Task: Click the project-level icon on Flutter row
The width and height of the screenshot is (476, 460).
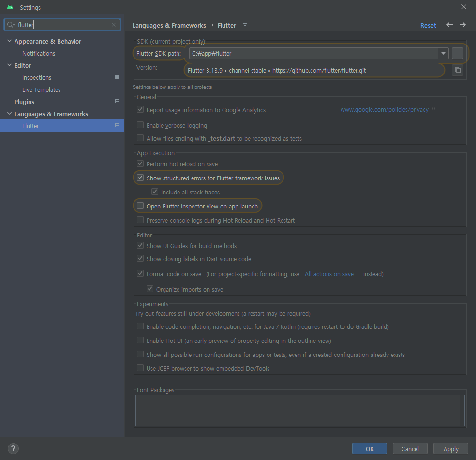Action: pyautogui.click(x=117, y=125)
